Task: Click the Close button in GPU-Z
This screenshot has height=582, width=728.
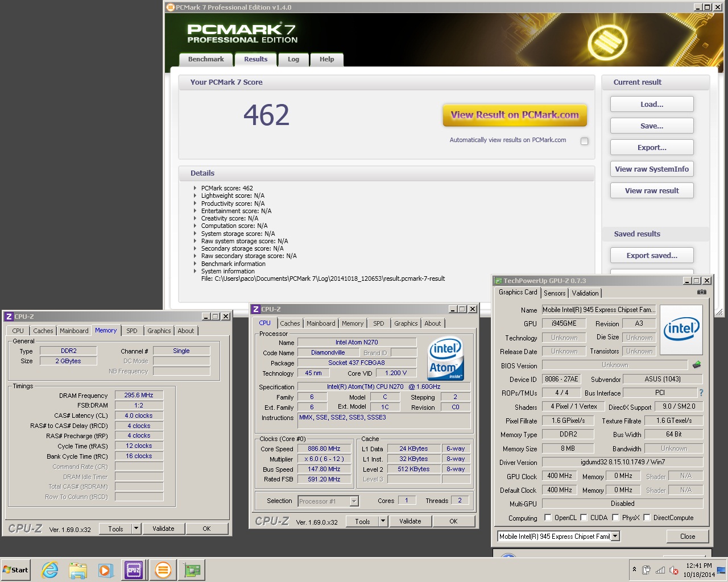Action: [688, 537]
